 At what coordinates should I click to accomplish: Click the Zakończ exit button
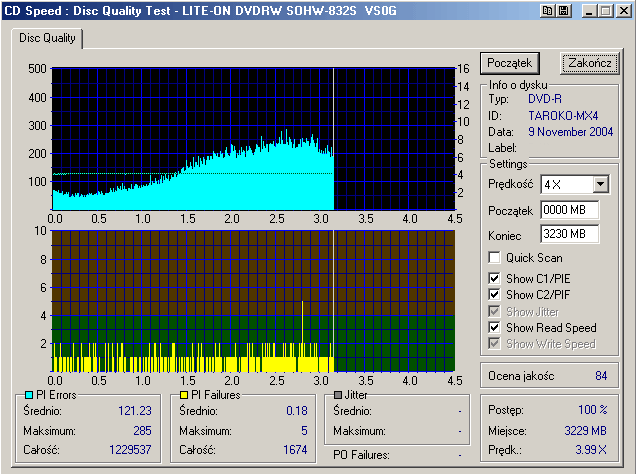589,63
